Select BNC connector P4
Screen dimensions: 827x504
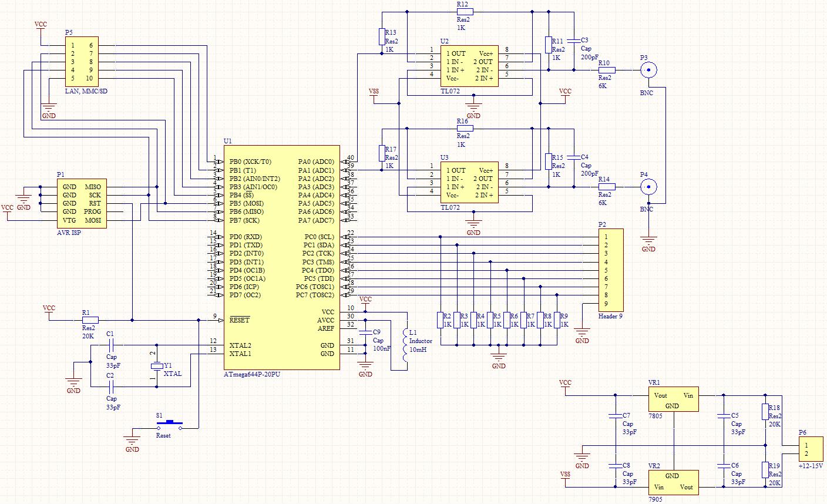tap(648, 187)
